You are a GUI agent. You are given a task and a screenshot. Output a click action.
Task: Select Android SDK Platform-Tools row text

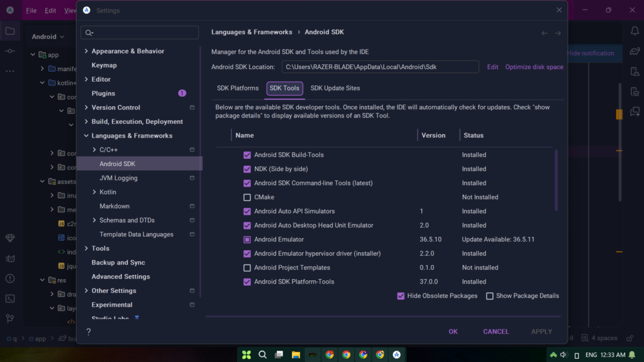pos(294,282)
